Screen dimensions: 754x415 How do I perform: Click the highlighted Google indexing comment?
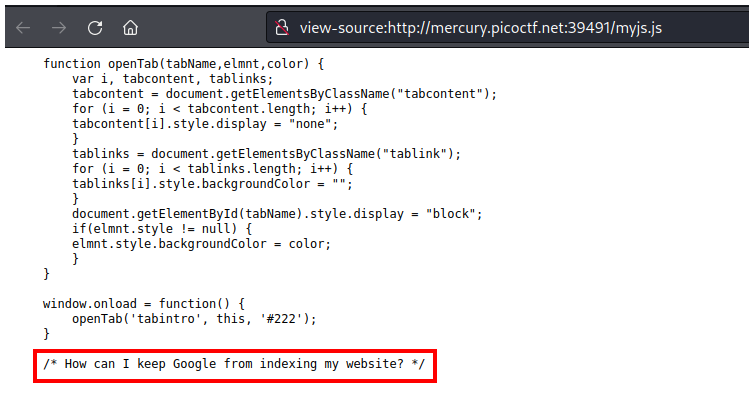point(234,364)
